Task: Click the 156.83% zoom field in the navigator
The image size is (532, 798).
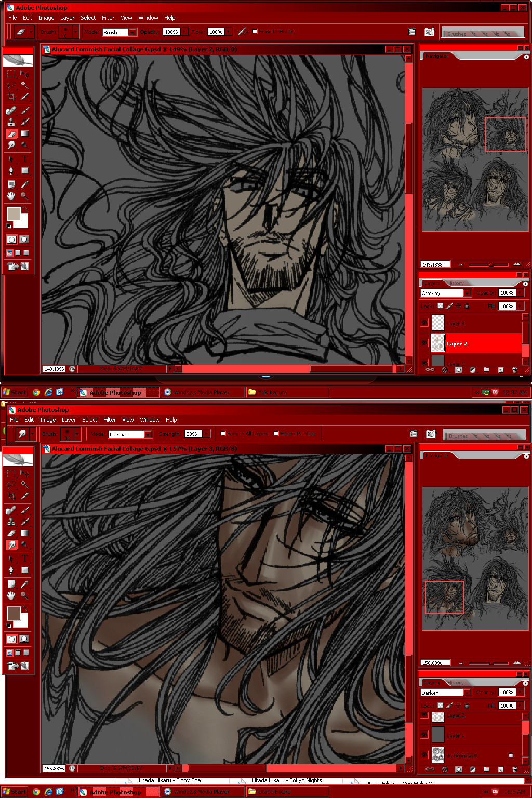Action: click(x=435, y=663)
